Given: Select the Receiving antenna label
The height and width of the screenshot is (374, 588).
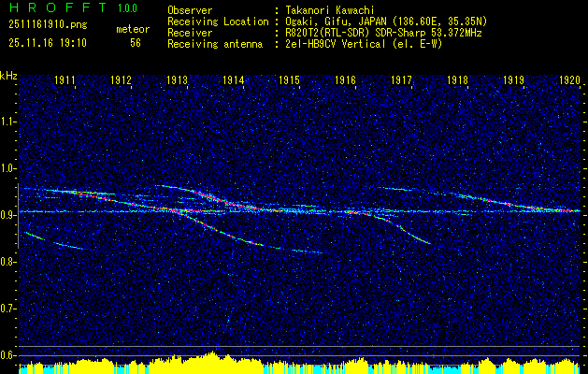Looking at the screenshot, I should tap(215, 44).
